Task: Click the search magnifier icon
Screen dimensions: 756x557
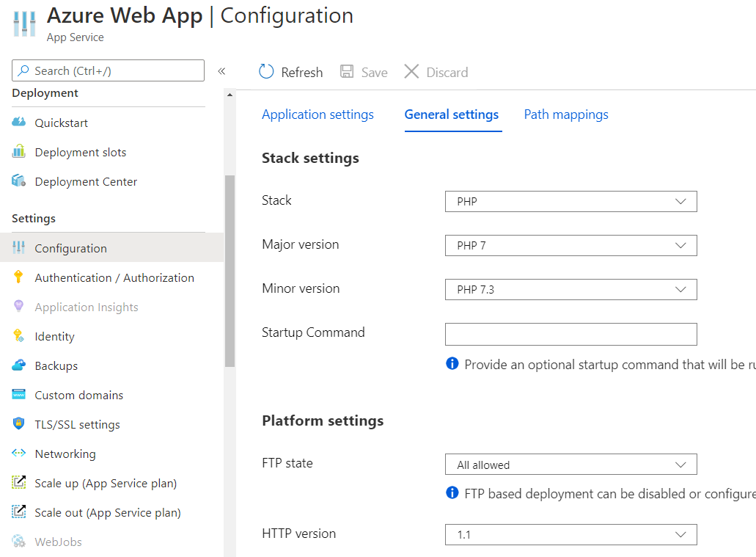Action: (23, 71)
